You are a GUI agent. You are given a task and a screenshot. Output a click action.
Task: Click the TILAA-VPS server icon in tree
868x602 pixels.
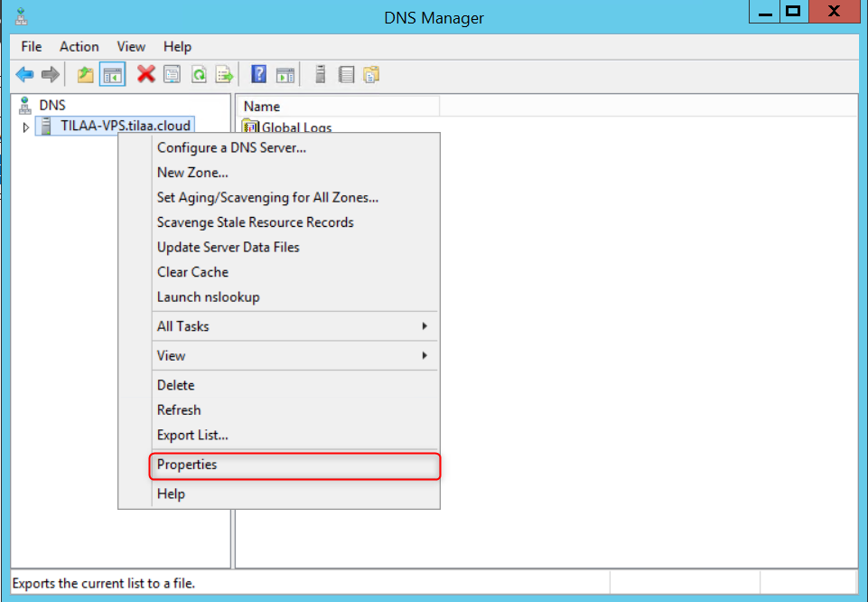point(46,127)
